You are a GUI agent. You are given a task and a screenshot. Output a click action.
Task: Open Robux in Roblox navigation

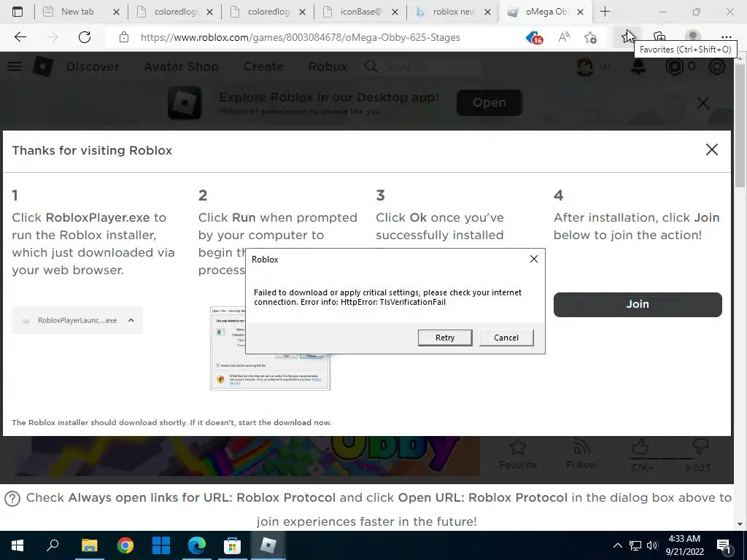coord(328,66)
